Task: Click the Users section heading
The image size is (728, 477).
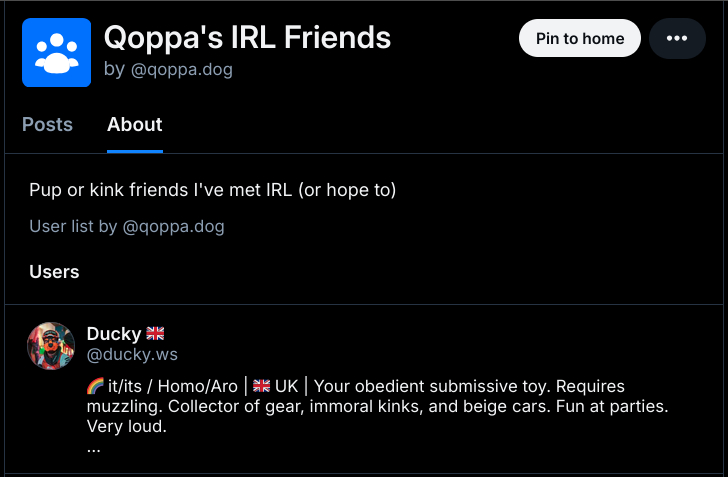Action: pos(54,272)
